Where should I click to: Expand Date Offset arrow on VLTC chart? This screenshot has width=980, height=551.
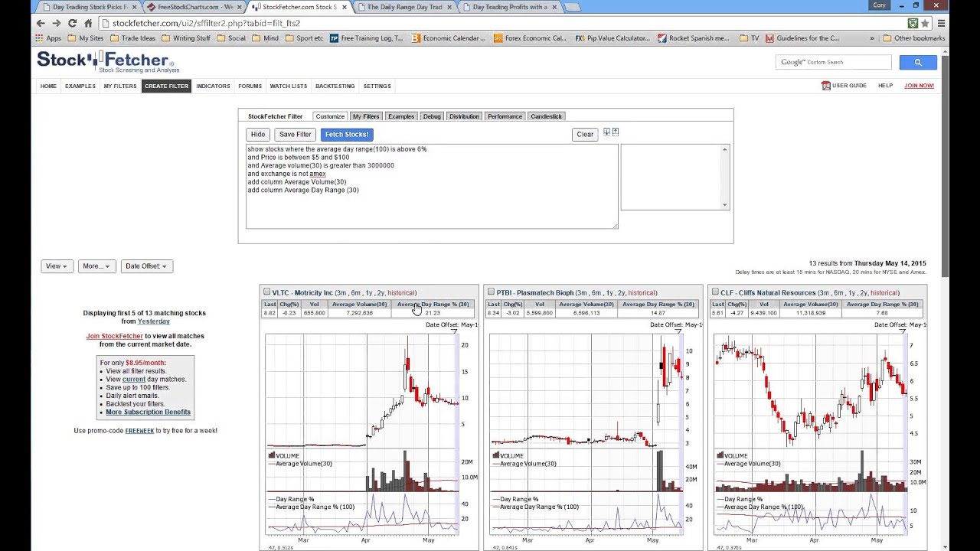pos(455,331)
